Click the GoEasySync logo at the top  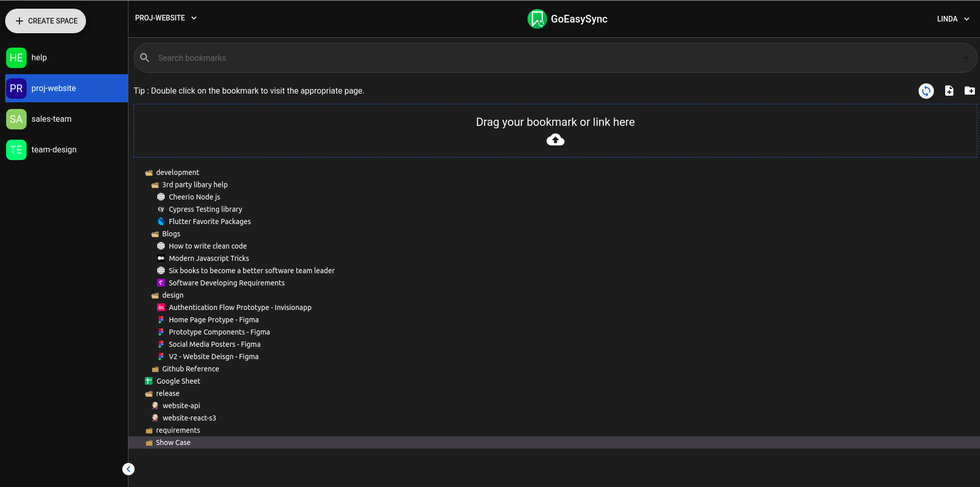coord(536,19)
